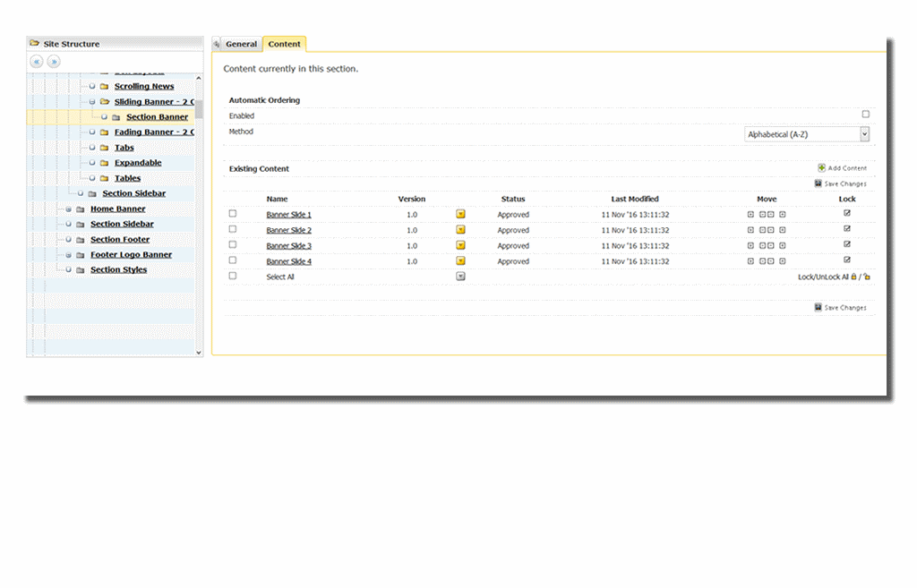Click the bottom Save Changes button

tap(840, 307)
